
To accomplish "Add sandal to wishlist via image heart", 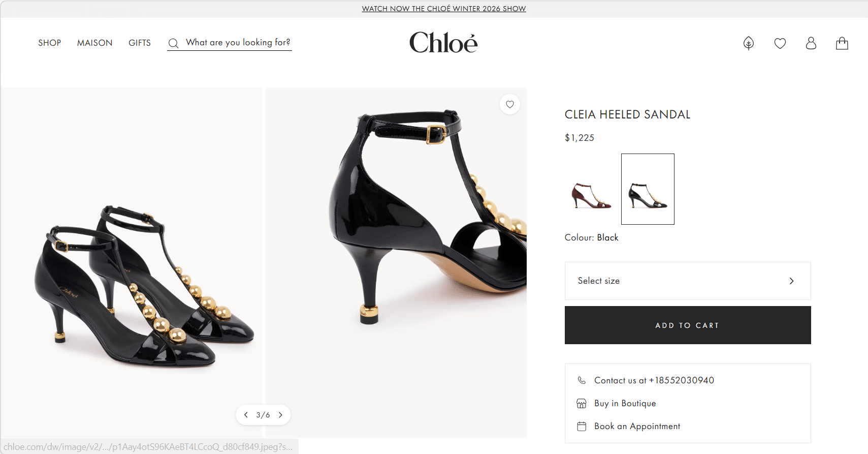I will [x=509, y=105].
